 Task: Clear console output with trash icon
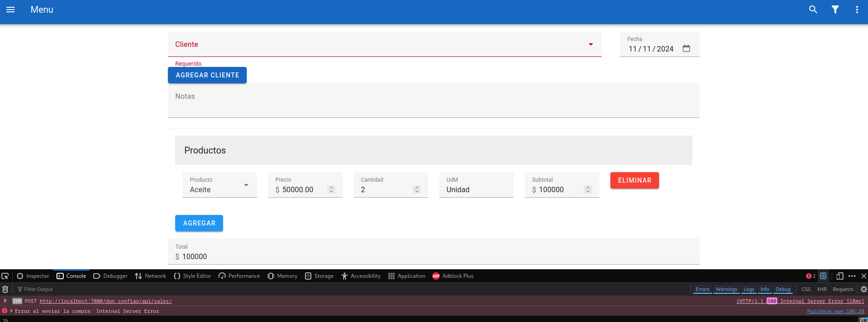pyautogui.click(x=5, y=289)
